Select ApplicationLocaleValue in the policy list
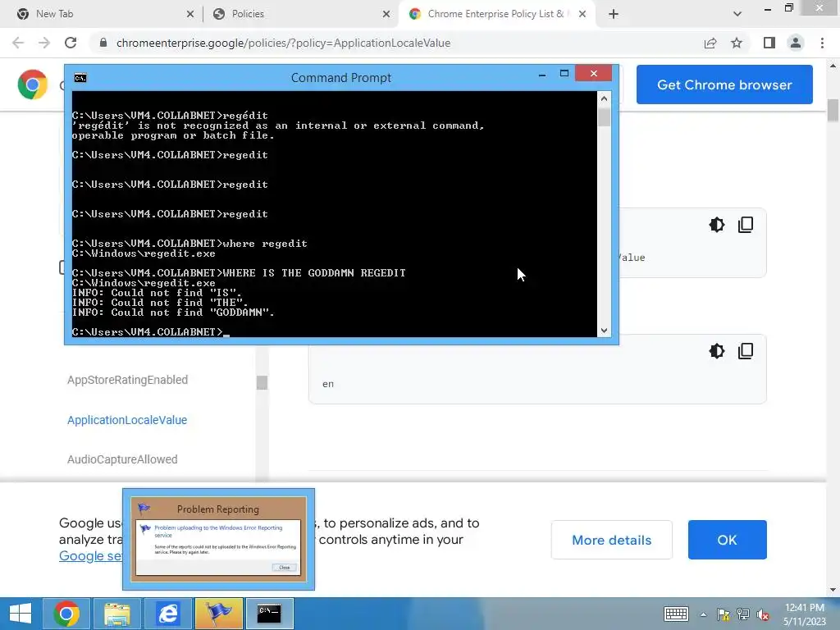The height and width of the screenshot is (630, 840). 127,420
